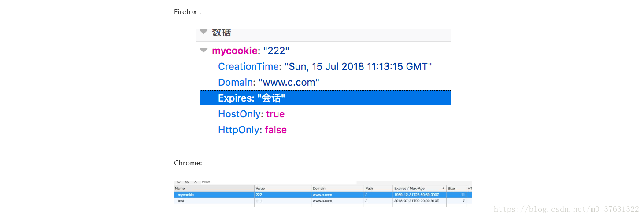Collapse the mycookie tree node
The width and height of the screenshot is (644, 218).
coord(203,51)
